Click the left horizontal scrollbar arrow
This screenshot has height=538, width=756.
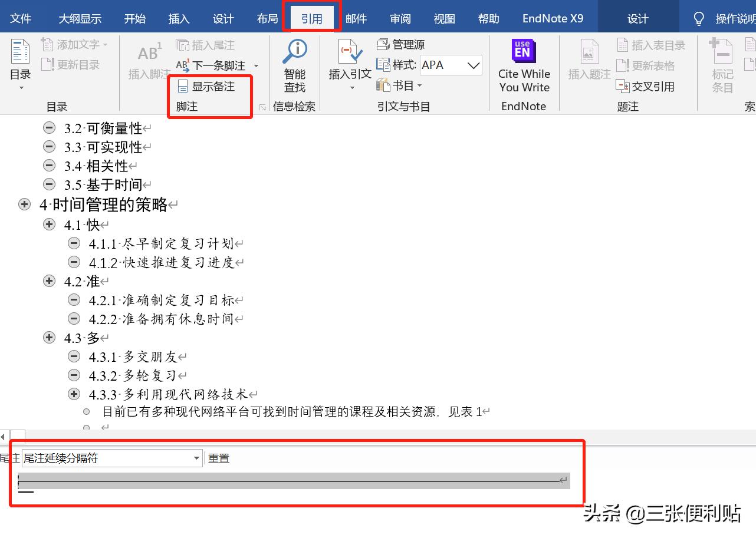4,437
